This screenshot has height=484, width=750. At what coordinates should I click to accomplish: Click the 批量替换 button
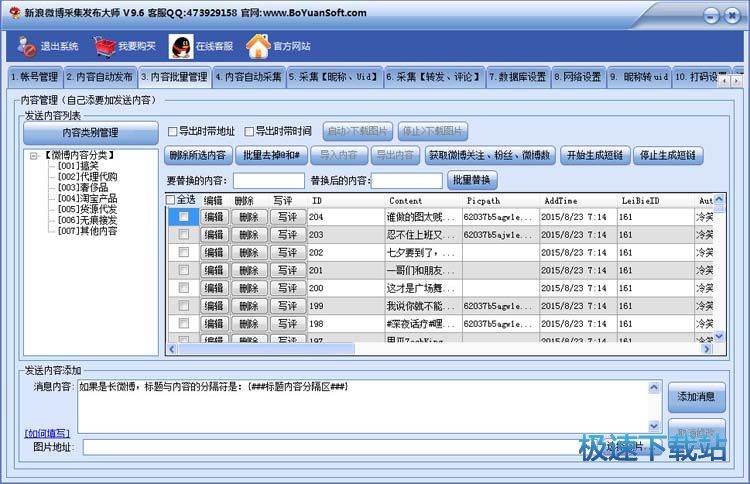[x=472, y=180]
